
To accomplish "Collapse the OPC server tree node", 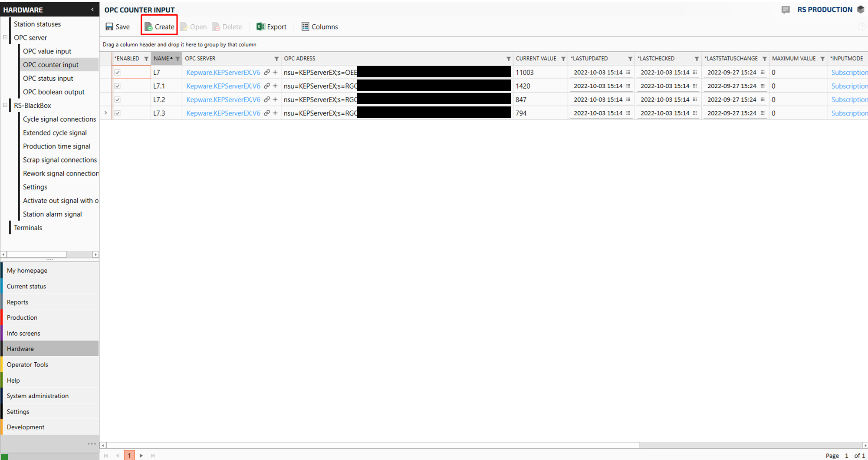I will pyautogui.click(x=5, y=37).
